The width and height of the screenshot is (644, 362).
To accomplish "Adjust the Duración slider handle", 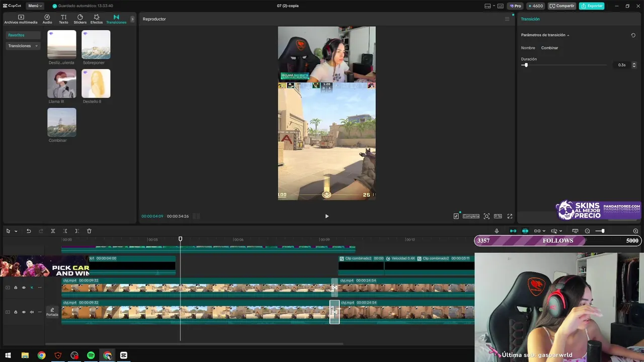I will [x=526, y=65].
